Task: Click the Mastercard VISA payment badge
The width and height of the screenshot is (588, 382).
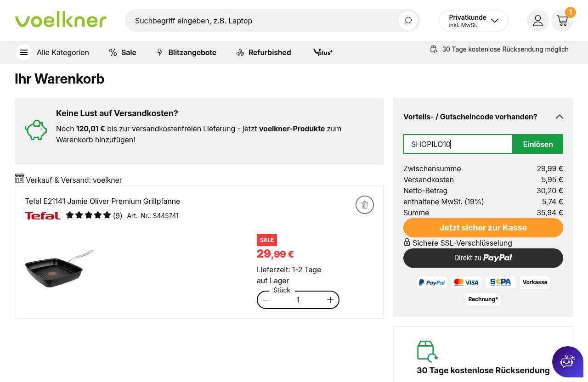Action: coord(466,282)
